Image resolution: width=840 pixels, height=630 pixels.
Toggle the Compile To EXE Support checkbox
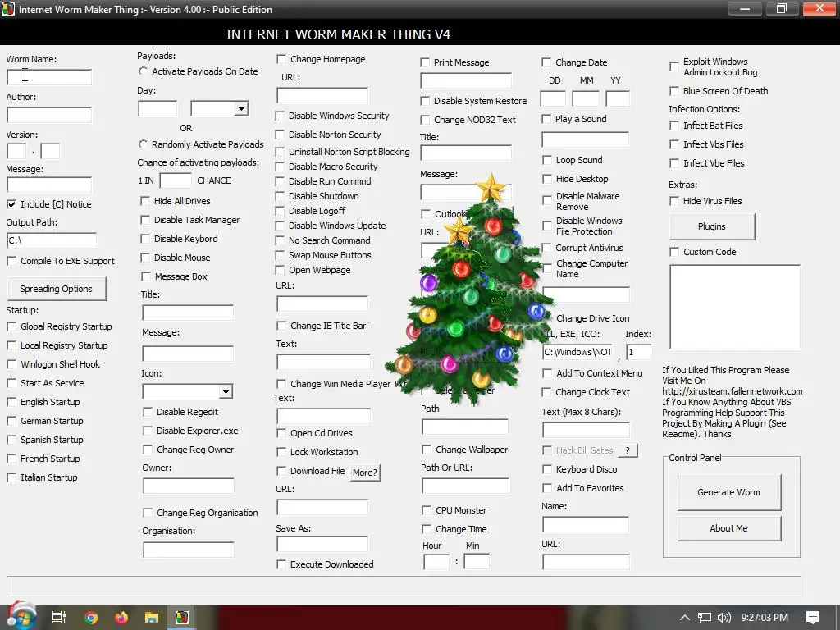tap(11, 261)
